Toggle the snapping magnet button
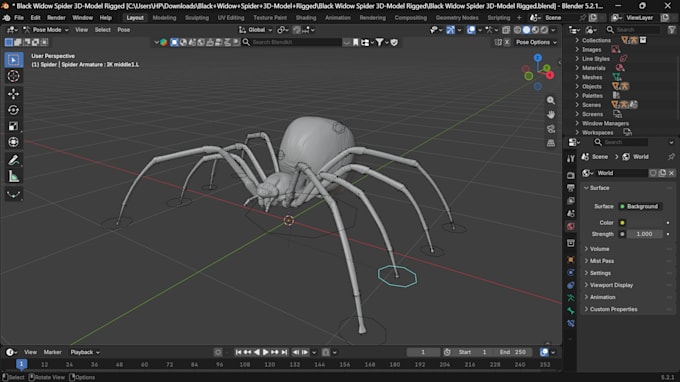 pyautogui.click(x=297, y=30)
